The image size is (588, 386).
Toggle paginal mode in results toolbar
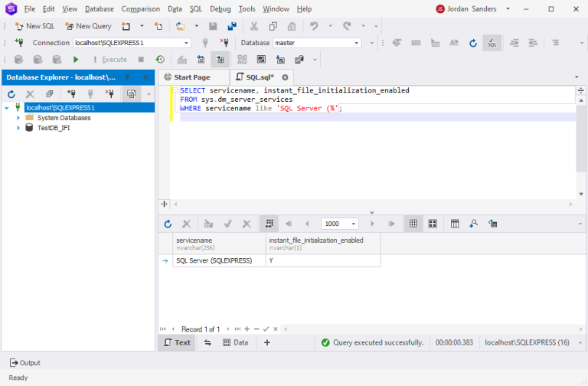[269, 224]
